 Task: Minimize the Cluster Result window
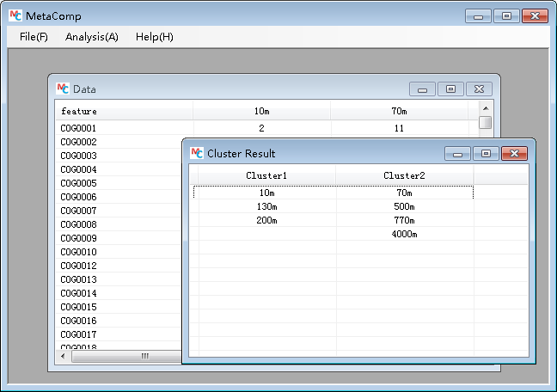click(x=458, y=153)
